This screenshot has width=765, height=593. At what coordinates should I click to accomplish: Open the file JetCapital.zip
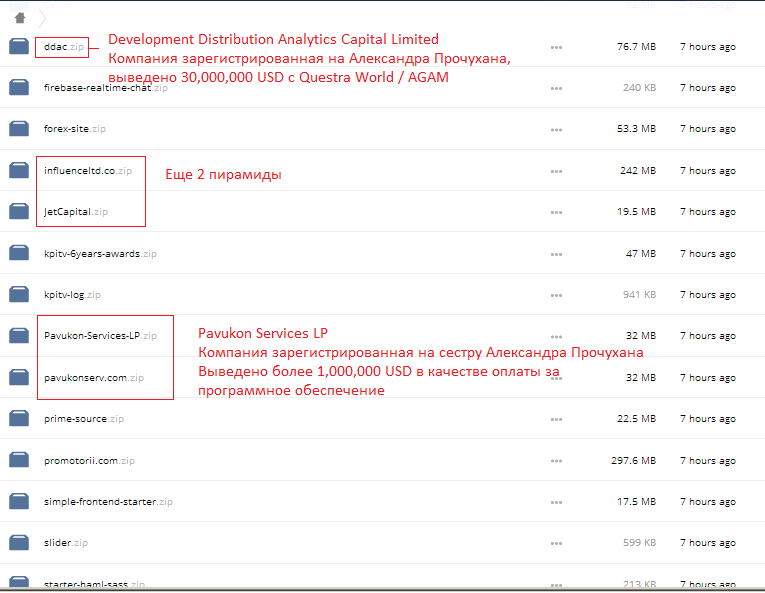point(76,212)
